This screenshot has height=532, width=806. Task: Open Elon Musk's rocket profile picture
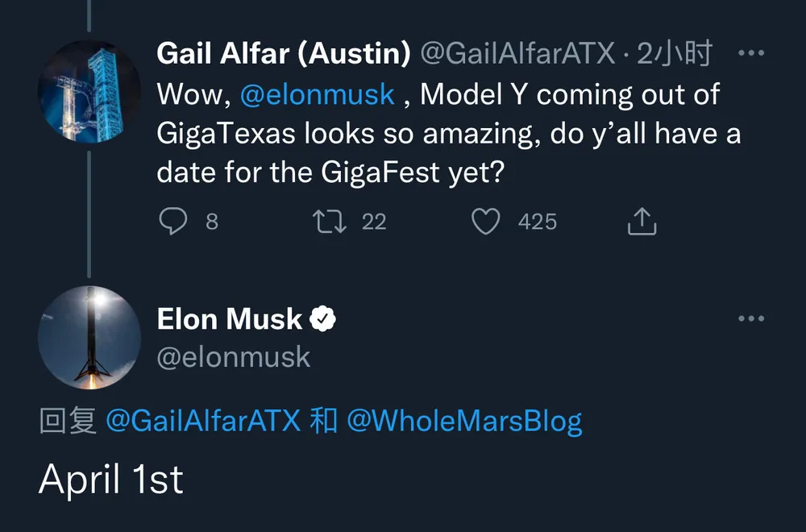pyautogui.click(x=89, y=337)
